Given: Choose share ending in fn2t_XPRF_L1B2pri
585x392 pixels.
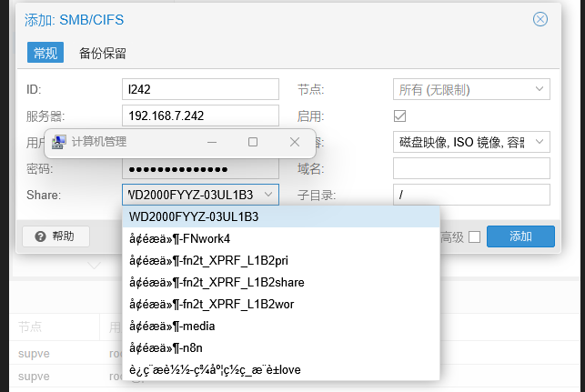Looking at the screenshot, I should click(281, 260).
